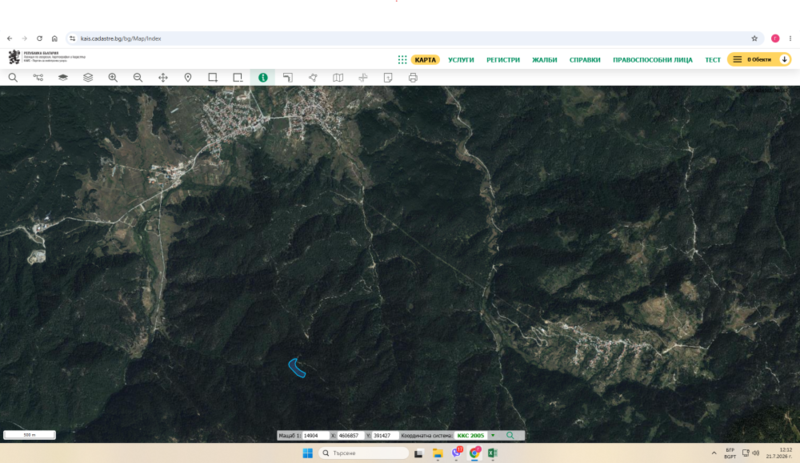The image size is (800, 463).
Task: Select the blue highlighted parcel on map
Action: 297,368
